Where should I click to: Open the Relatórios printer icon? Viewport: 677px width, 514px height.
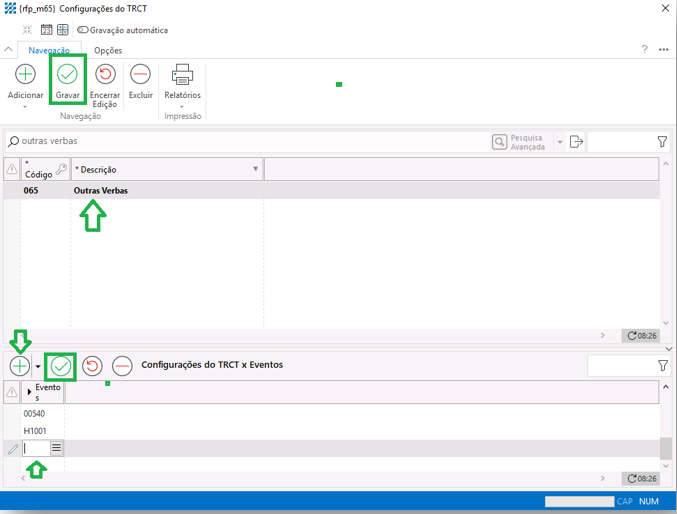[182, 75]
